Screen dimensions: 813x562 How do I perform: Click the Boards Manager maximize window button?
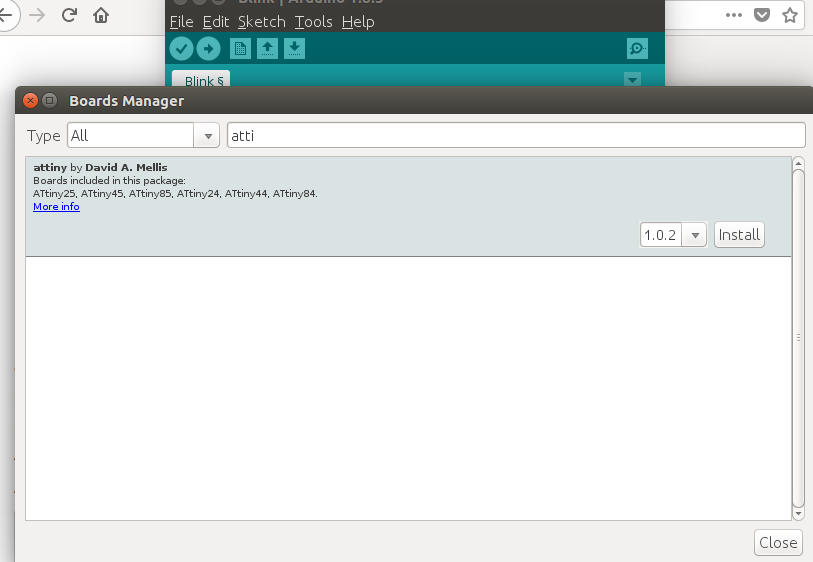[x=49, y=100]
